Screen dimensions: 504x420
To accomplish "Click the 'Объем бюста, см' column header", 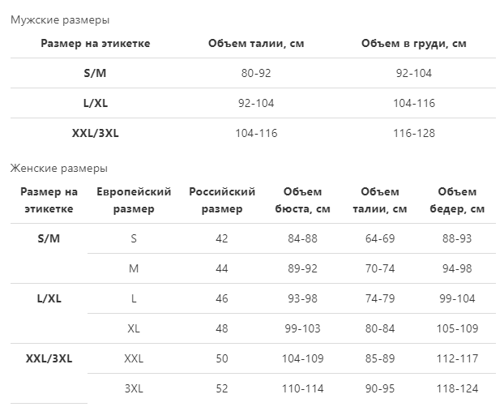I will pyautogui.click(x=302, y=200).
